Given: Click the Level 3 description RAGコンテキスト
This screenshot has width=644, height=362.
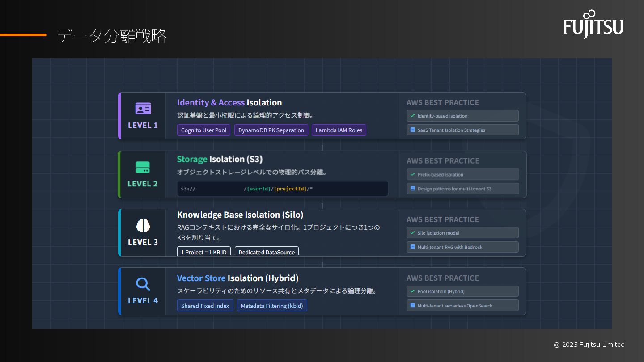Looking at the screenshot, I should point(278,232).
